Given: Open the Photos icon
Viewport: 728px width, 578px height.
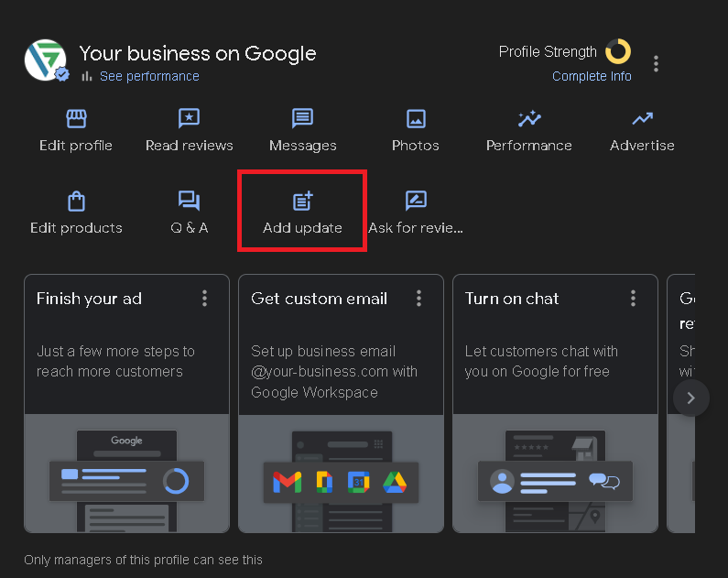Looking at the screenshot, I should click(416, 119).
